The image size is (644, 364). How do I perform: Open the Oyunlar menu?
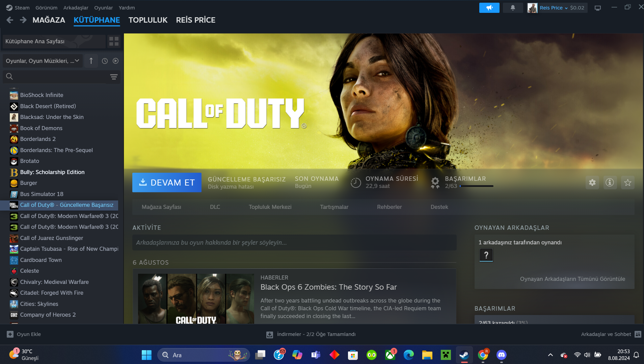[104, 8]
